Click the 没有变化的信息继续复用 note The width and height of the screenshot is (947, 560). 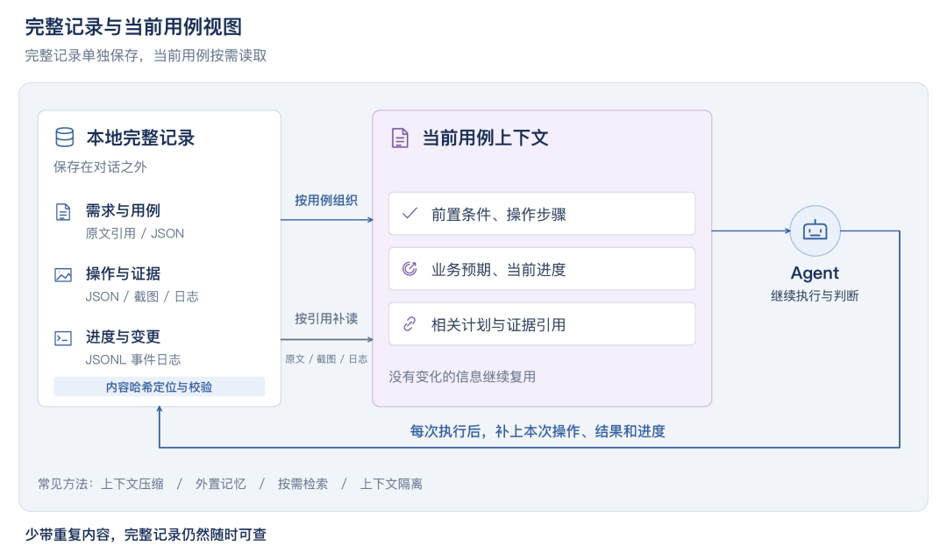462,377
